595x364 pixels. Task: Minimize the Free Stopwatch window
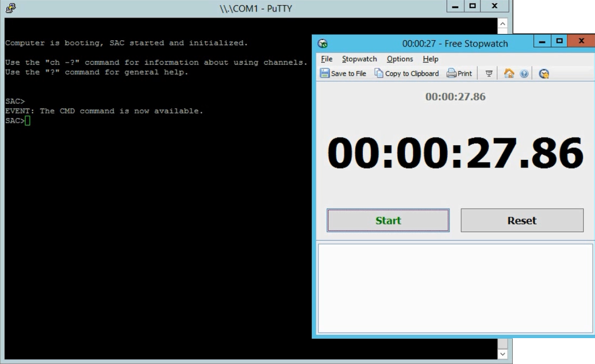[542, 41]
